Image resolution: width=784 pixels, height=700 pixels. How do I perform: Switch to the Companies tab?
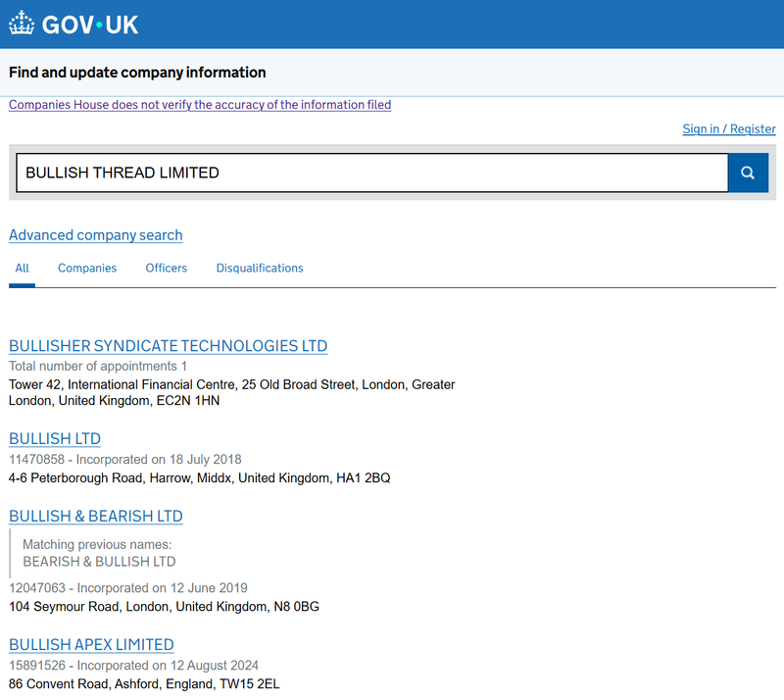[87, 269]
